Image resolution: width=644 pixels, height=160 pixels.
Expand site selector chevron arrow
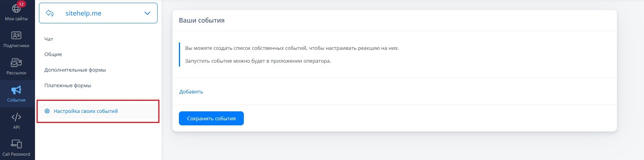click(x=147, y=13)
